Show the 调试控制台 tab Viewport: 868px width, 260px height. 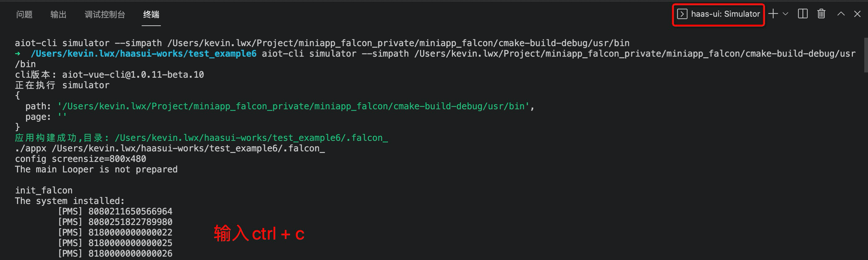pyautogui.click(x=105, y=15)
